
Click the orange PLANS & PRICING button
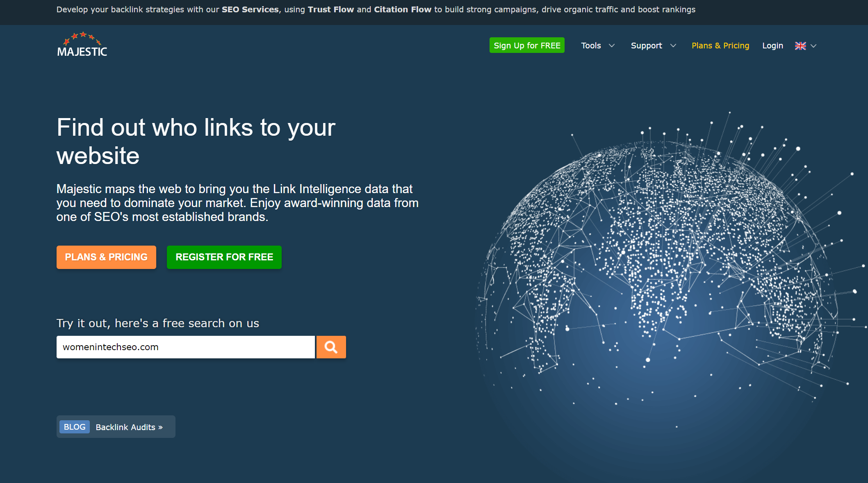point(106,257)
